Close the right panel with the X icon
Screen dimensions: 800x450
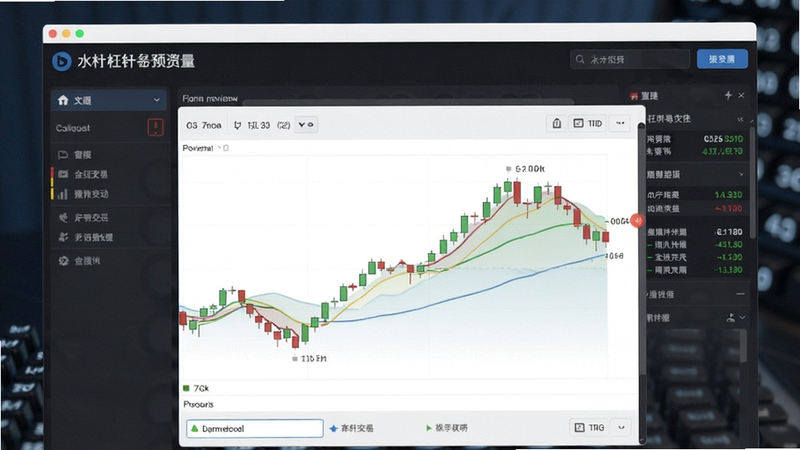click(x=741, y=95)
